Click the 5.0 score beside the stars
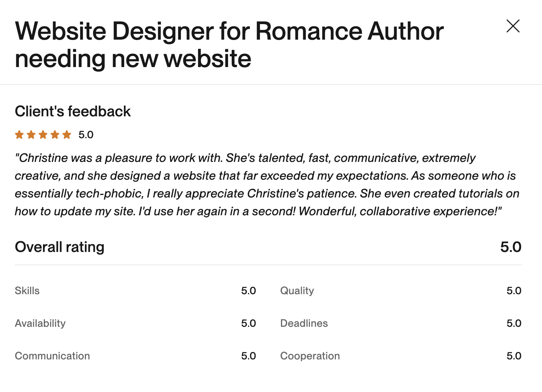The image size is (542, 392). (86, 135)
